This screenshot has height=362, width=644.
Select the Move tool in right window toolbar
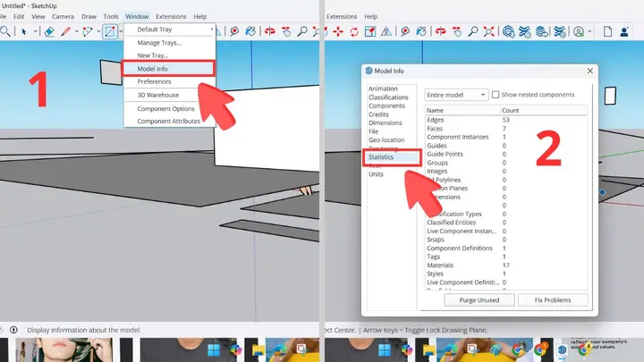pos(338,31)
